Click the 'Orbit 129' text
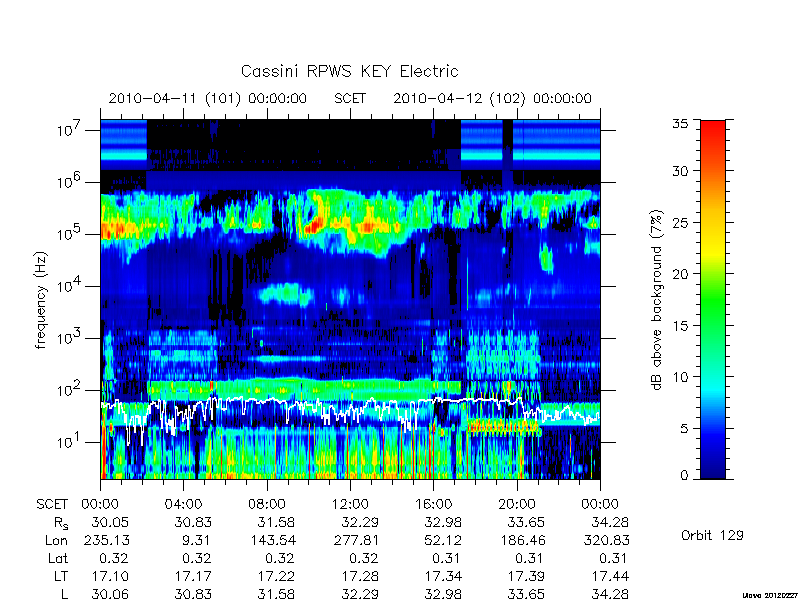The image size is (800, 600). 712,535
